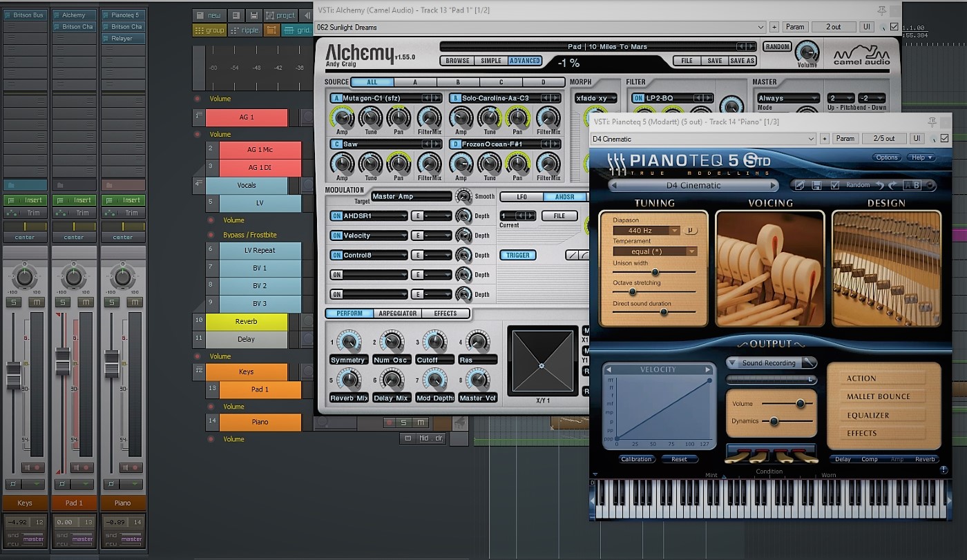Image resolution: width=967 pixels, height=560 pixels.
Task: Click the Pianoteq undo arrow icon
Action: coord(879,186)
